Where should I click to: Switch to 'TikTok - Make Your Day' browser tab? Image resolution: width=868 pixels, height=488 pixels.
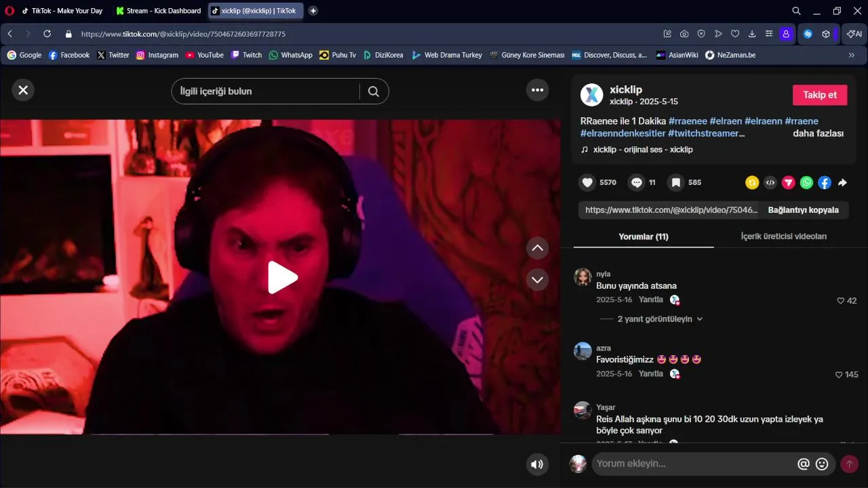[62, 11]
